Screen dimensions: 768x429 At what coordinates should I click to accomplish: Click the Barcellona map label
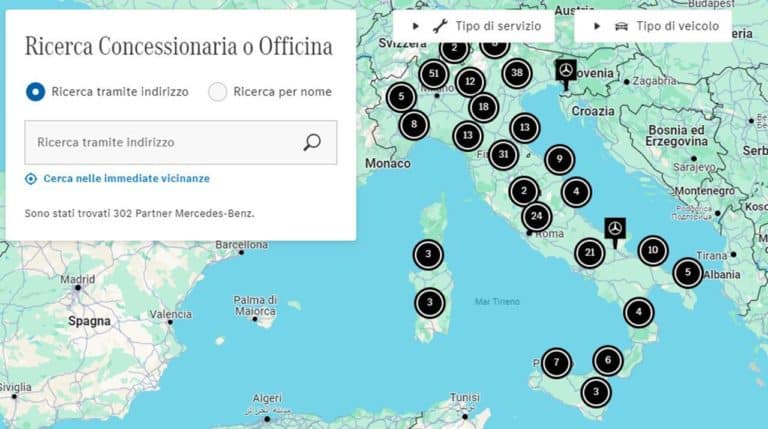242,245
